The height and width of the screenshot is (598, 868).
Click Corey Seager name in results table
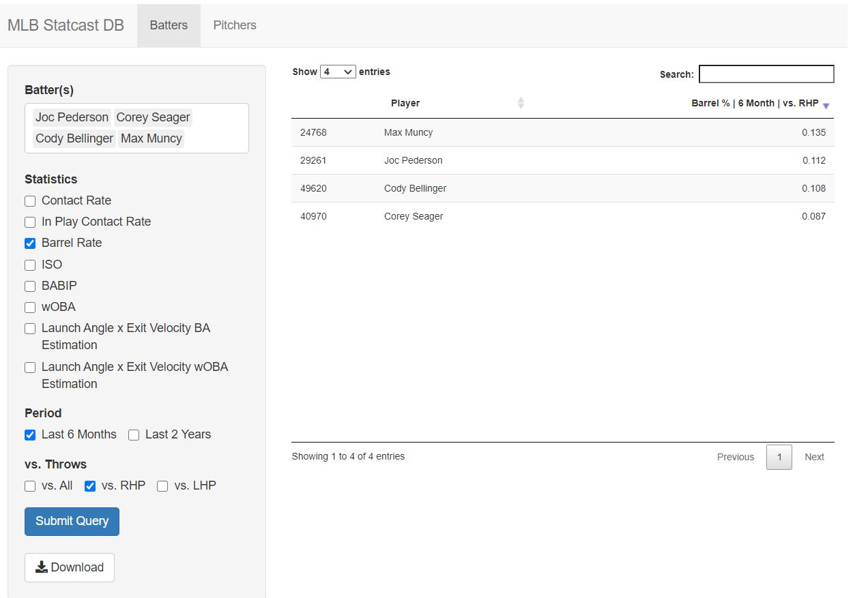(x=414, y=216)
